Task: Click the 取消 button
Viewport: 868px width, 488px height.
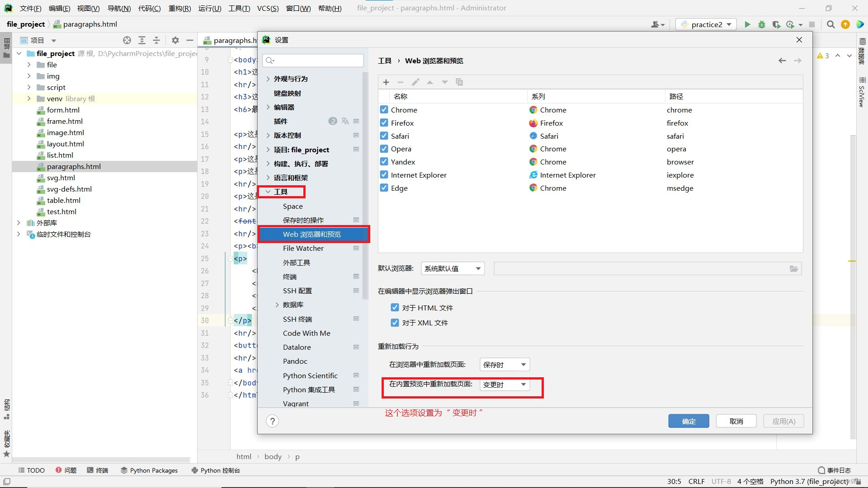Action: pyautogui.click(x=736, y=421)
